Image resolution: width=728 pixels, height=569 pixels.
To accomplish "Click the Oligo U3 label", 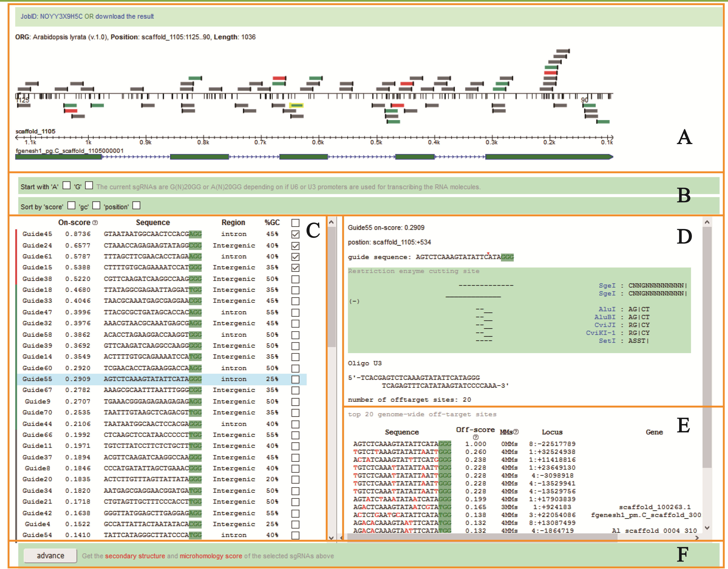I will (365, 363).
